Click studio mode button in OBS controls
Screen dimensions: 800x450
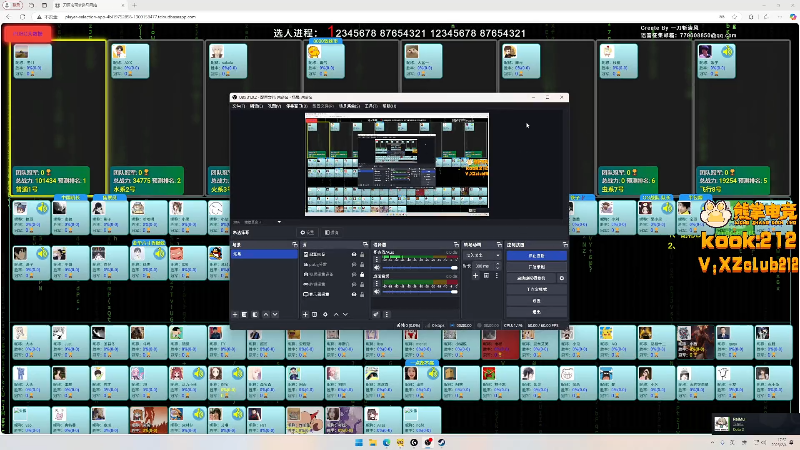click(536, 289)
